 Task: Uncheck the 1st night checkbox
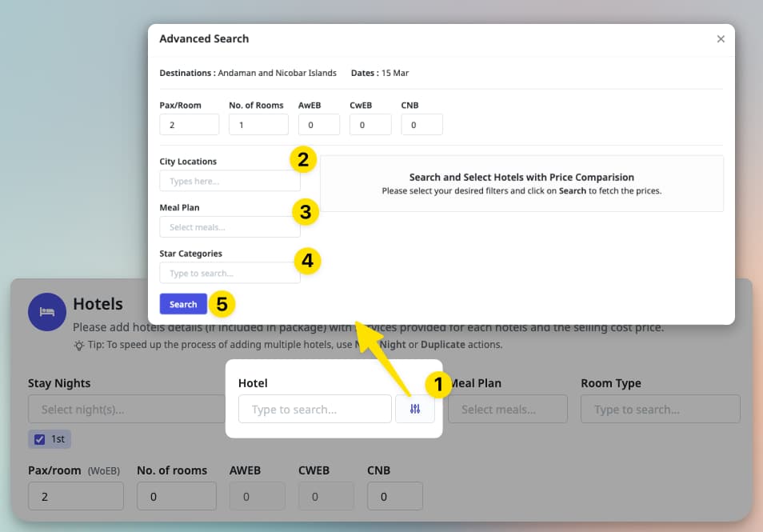coord(40,438)
